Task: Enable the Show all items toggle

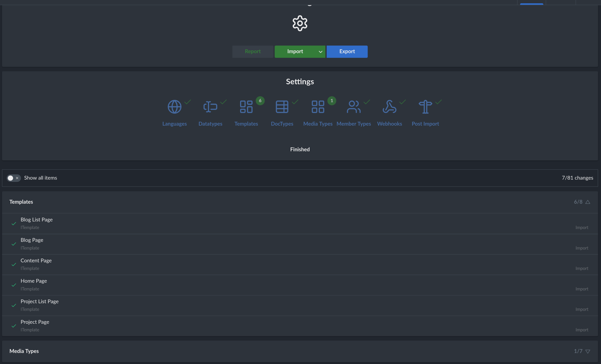Action: click(x=14, y=178)
